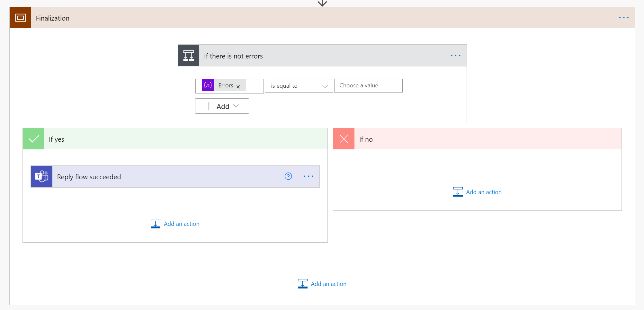The height and width of the screenshot is (310, 644).
Task: Click the Errors variable icon
Action: 208,85
